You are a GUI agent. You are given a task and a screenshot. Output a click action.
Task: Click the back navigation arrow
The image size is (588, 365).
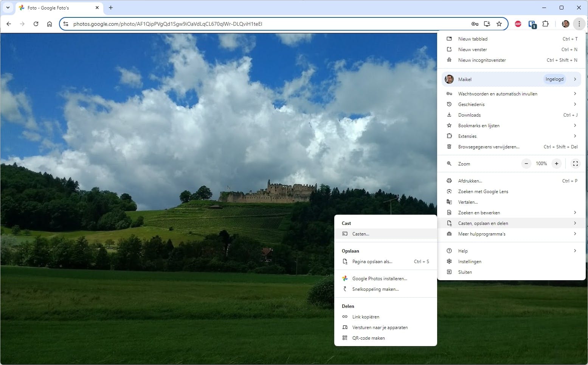pos(9,24)
